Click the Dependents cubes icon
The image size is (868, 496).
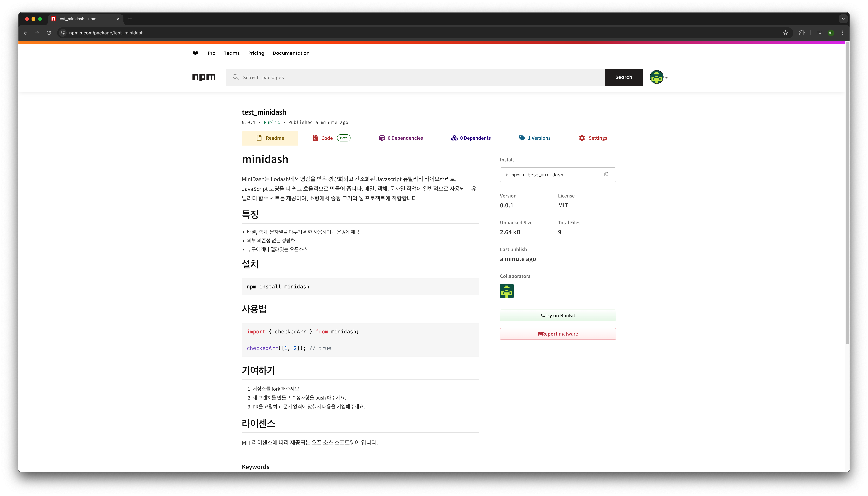click(454, 138)
